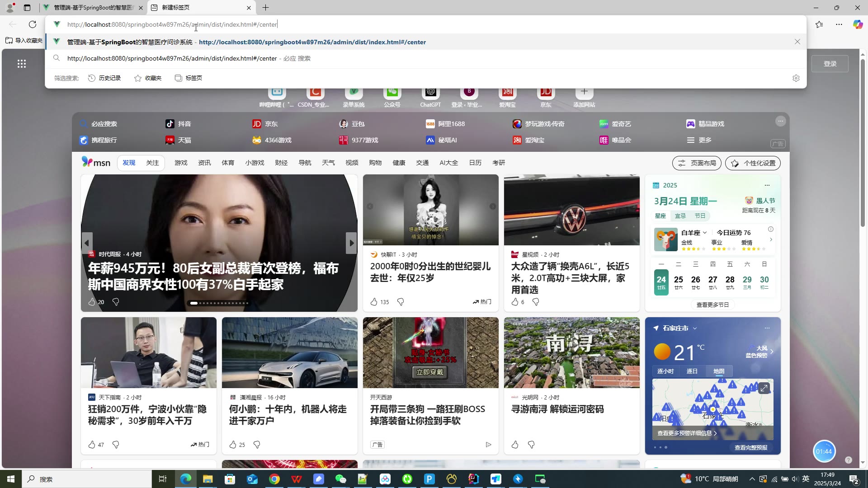This screenshot has width=868, height=488.
Task: Open WeChat from the taskbar
Action: click(x=340, y=479)
